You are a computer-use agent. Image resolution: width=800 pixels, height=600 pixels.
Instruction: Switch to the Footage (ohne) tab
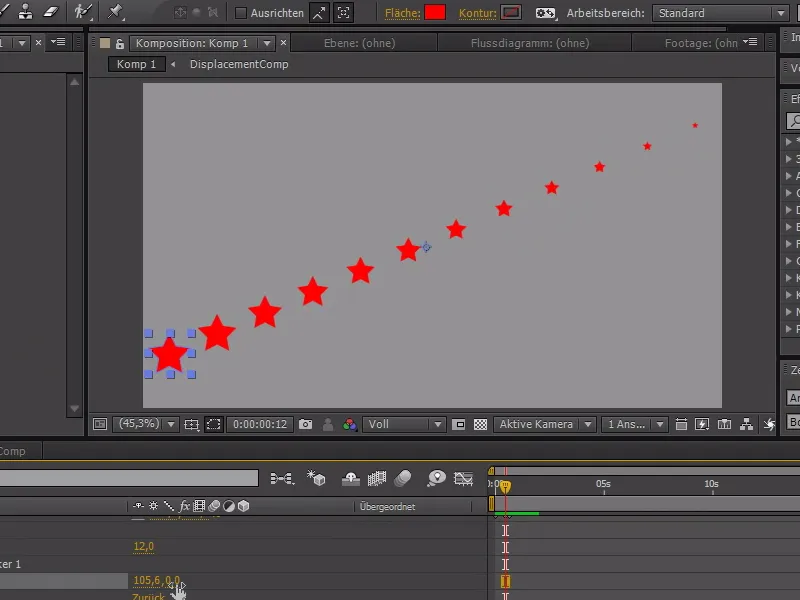click(x=701, y=43)
